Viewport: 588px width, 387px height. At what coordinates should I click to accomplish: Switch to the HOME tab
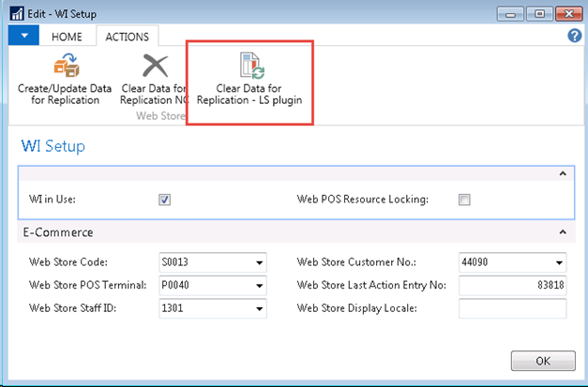tap(67, 37)
